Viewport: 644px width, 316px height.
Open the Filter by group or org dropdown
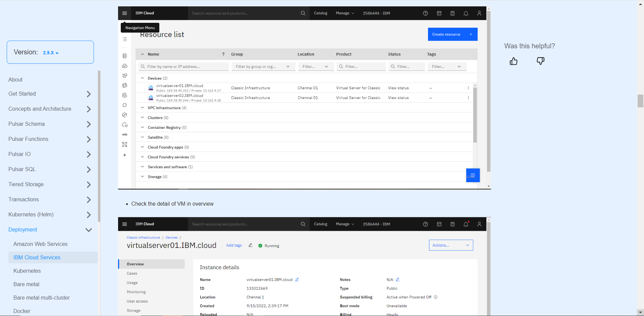(x=263, y=66)
